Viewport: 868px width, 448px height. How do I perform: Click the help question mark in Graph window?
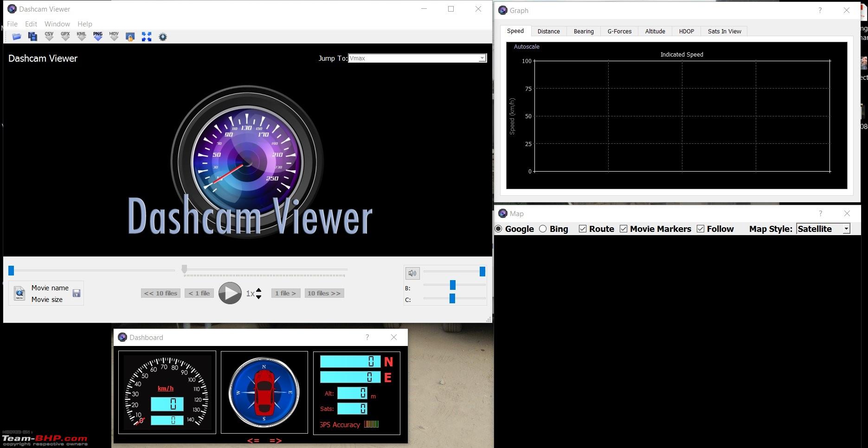820,10
